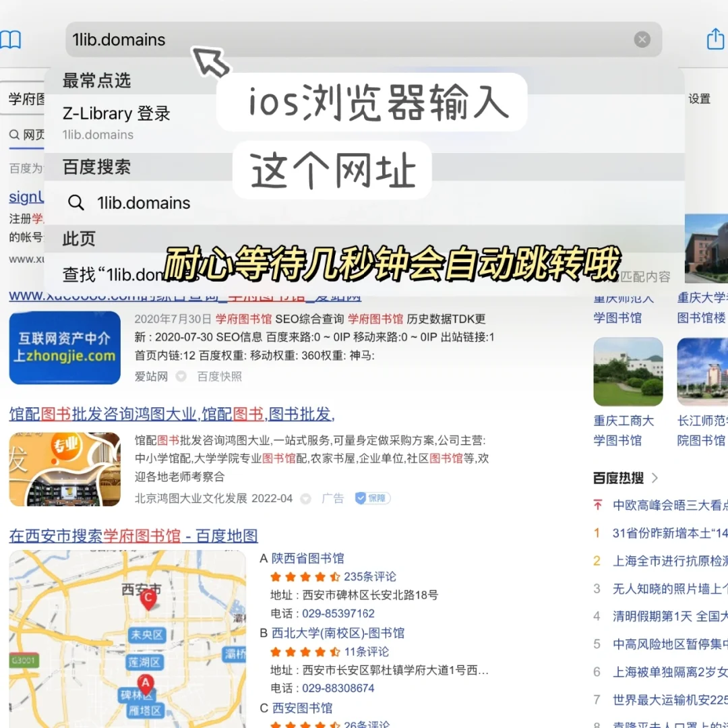Open hot search 上海被单独隔离2岁女
This screenshot has height=728, width=728.
[x=670, y=672]
